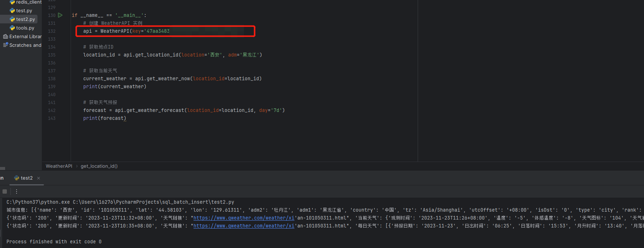Open the second qweather.com link in console
Screen dimensions: 644x248
[244, 226]
